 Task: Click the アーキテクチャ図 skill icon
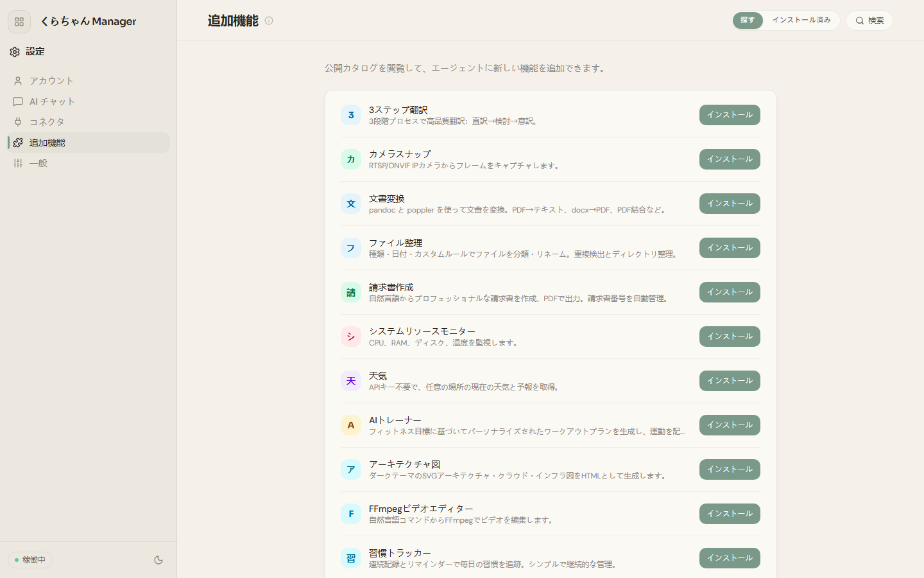point(351,469)
